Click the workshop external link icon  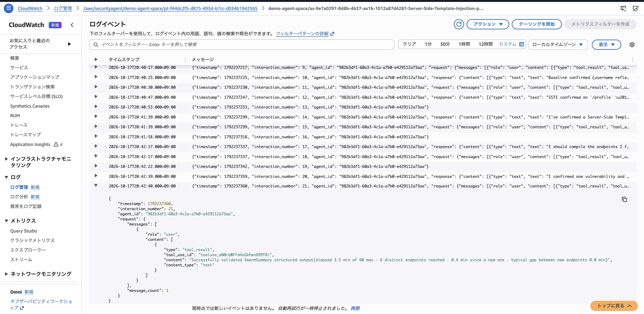click(22, 308)
